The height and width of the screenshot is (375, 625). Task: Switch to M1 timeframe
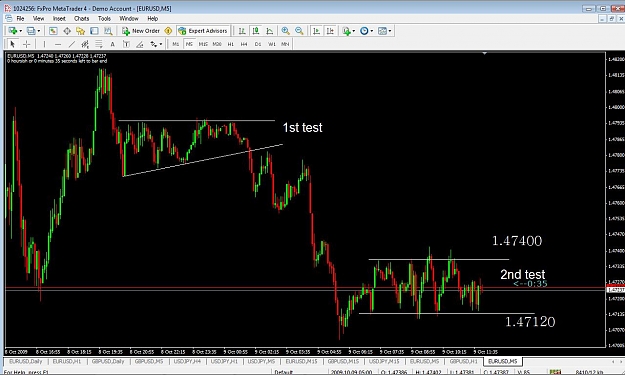click(x=175, y=44)
